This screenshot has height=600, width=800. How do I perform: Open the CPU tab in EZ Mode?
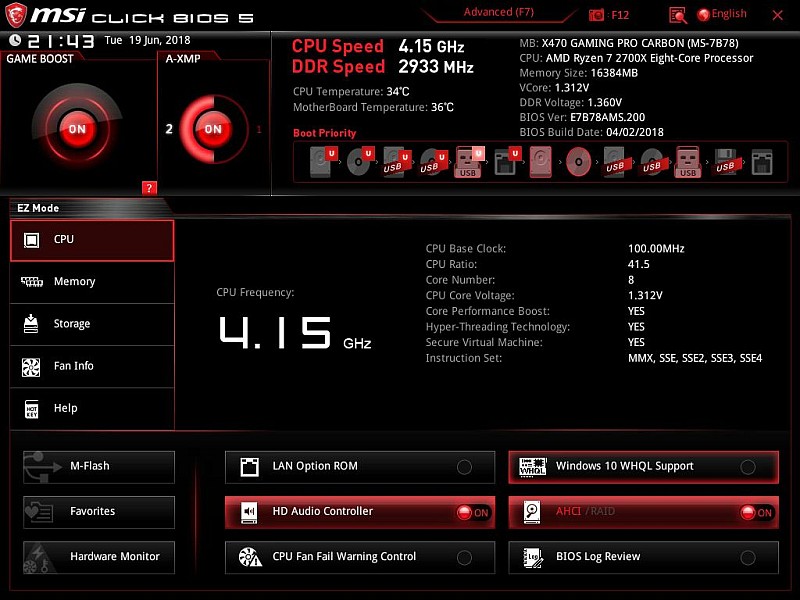coord(92,240)
